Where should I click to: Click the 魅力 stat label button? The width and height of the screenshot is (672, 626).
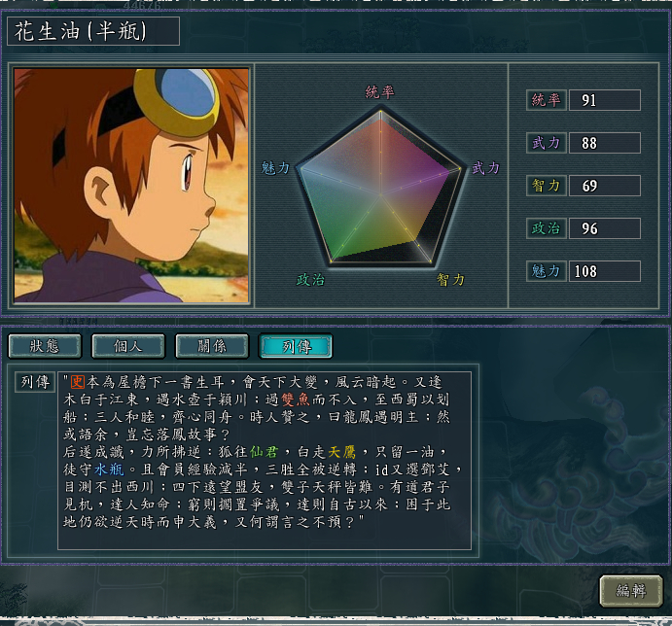pos(546,271)
